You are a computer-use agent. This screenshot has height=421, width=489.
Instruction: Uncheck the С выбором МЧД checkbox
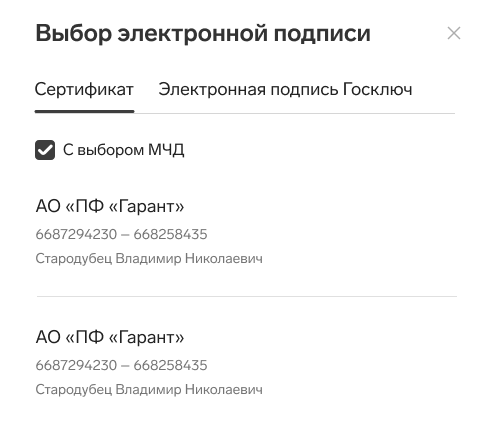coord(45,150)
